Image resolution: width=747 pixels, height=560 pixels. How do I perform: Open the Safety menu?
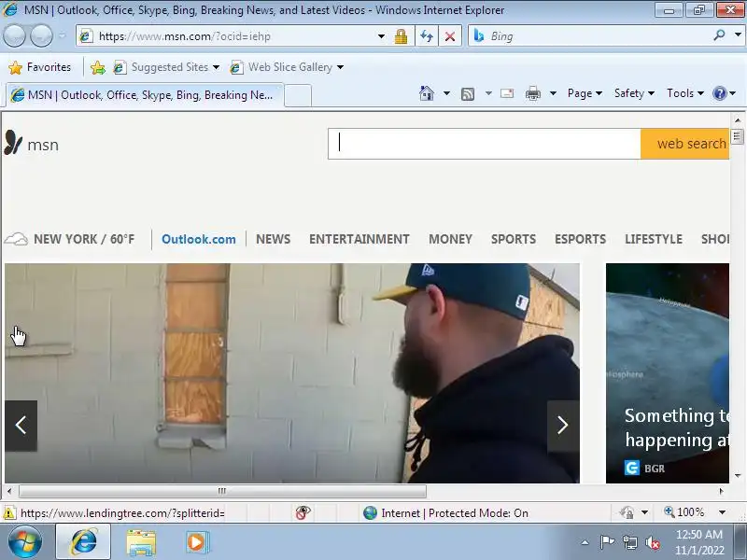pos(634,93)
